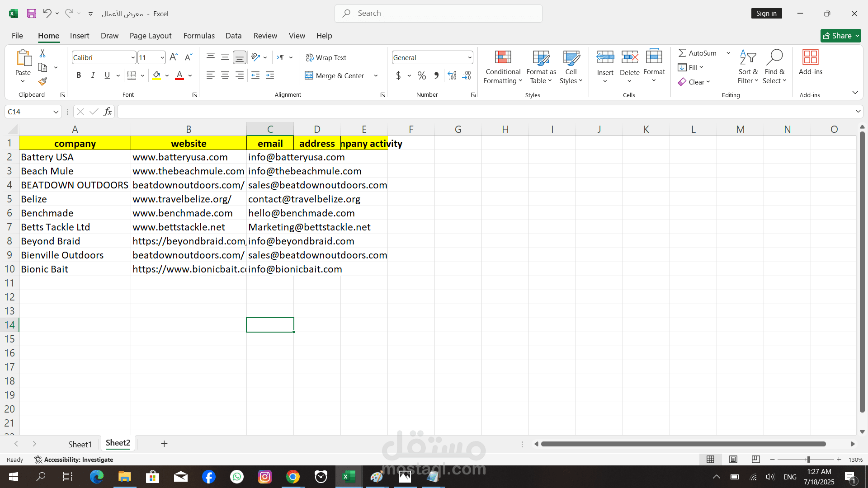
Task: Add a new sheet with plus button
Action: (x=164, y=444)
